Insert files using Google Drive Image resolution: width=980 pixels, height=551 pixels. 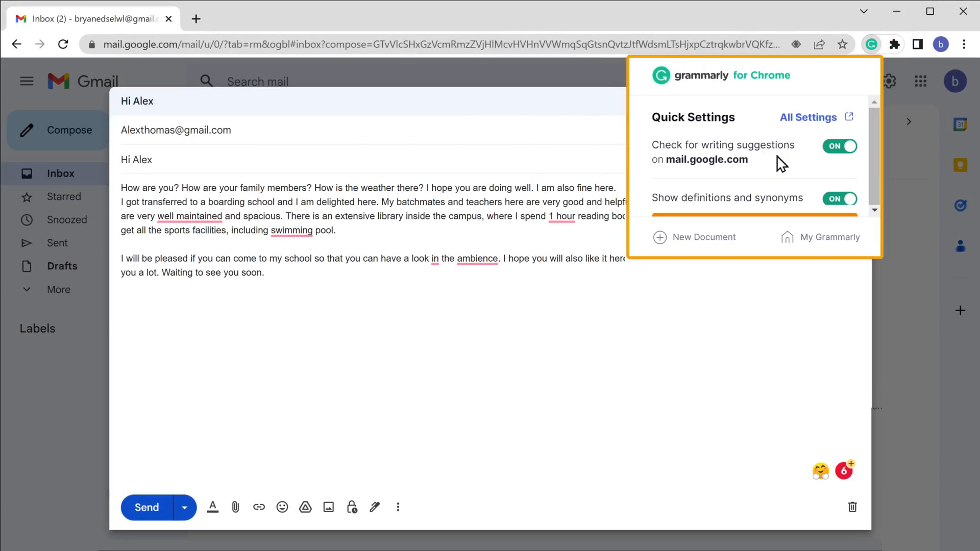point(305,507)
